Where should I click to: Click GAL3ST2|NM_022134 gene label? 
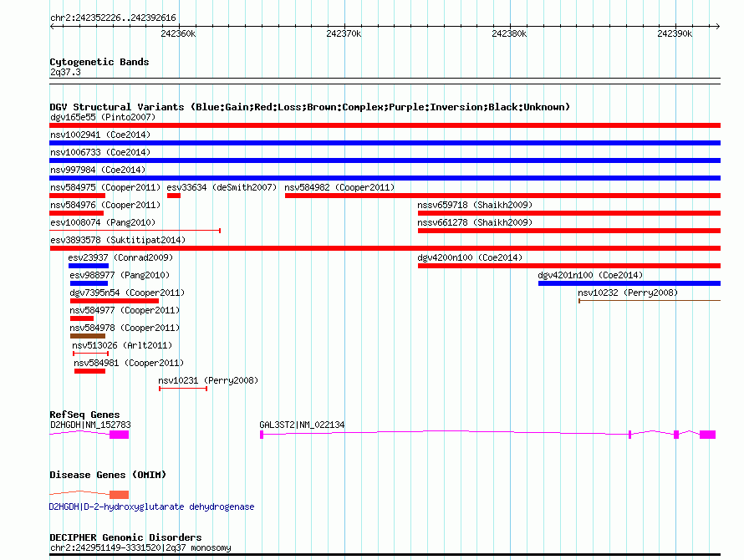pos(302,425)
